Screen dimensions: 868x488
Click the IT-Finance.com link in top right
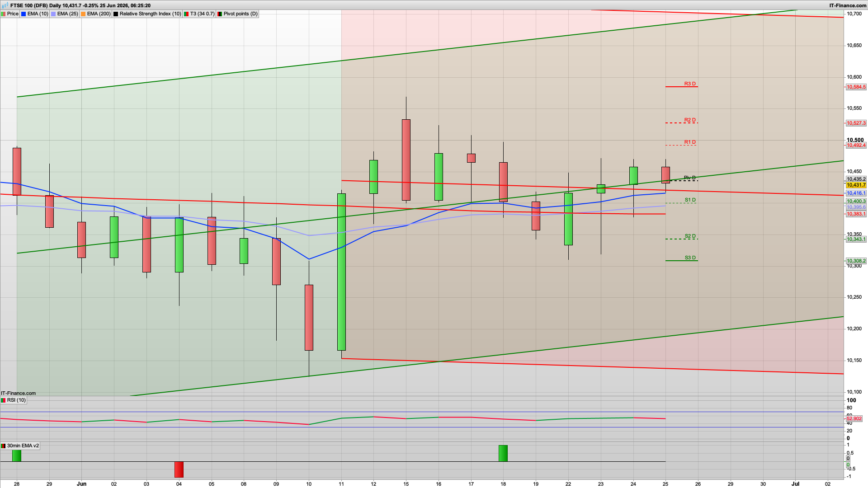(x=848, y=5)
